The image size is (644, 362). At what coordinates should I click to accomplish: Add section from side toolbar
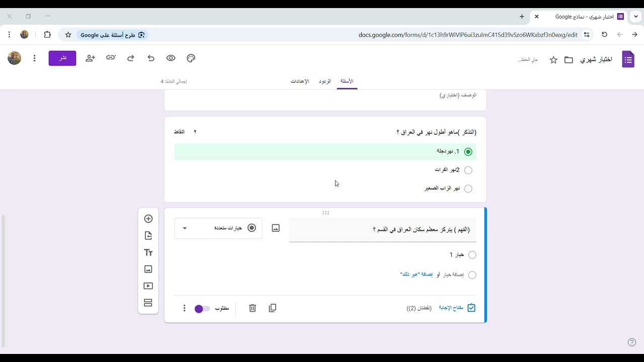coord(148,303)
